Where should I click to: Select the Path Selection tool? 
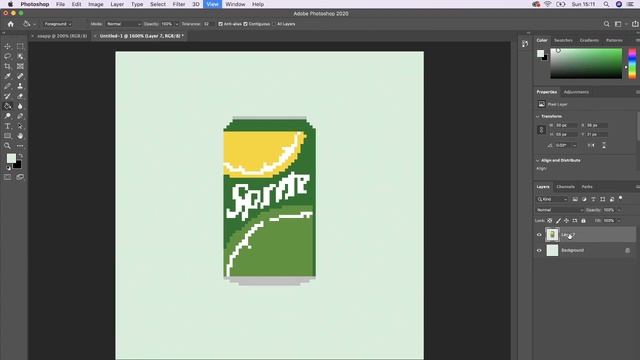tap(20, 126)
